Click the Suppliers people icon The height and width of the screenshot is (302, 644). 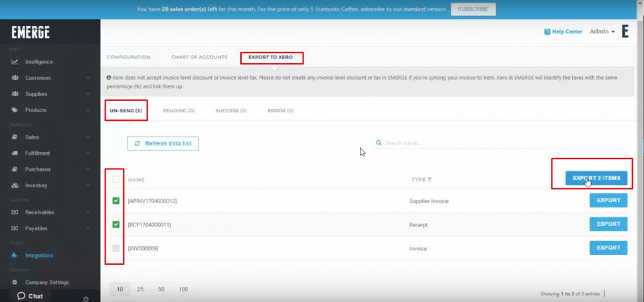(15, 94)
